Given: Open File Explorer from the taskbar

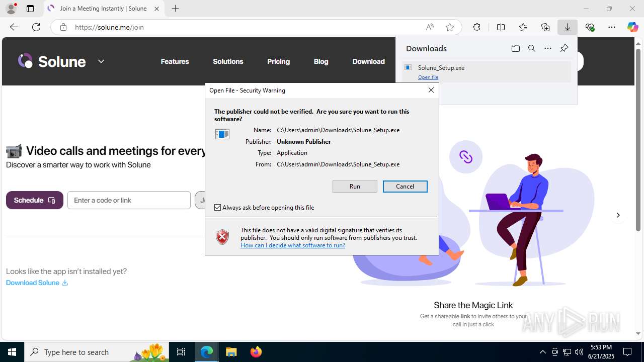Looking at the screenshot, I should 231,352.
